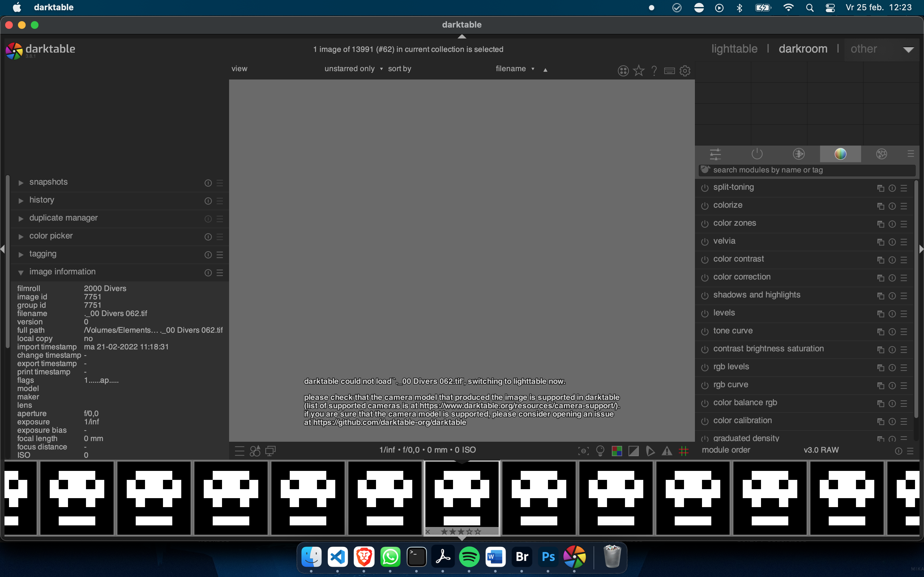
Task: Enable the velvia module power button
Action: 705,242
